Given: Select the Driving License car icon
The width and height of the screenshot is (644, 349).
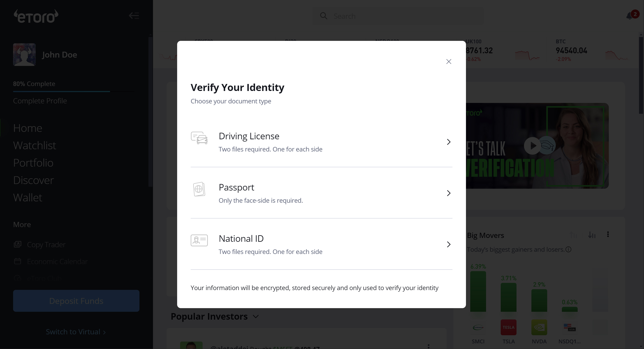Looking at the screenshot, I should point(199,138).
